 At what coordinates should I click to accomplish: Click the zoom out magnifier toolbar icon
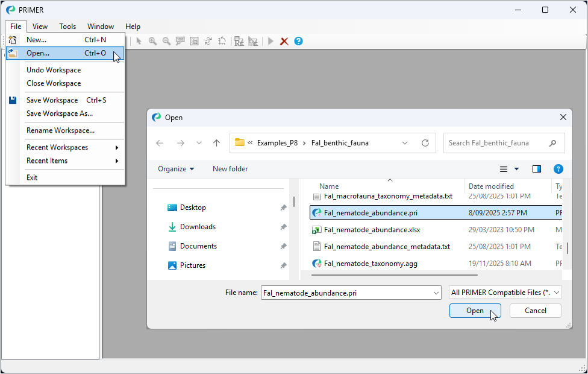point(166,41)
